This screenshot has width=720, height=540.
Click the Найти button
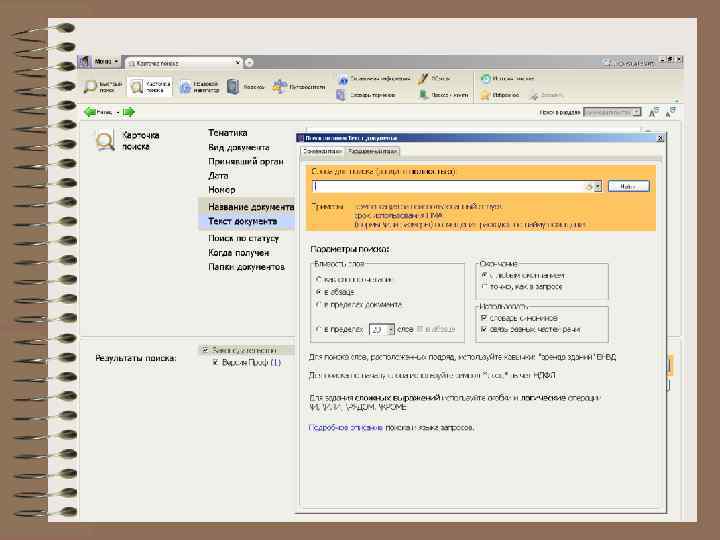click(629, 186)
